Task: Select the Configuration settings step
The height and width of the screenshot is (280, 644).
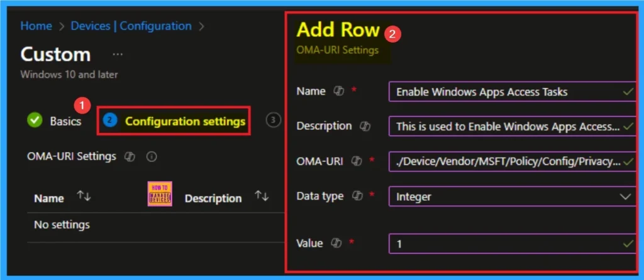Action: tap(184, 121)
